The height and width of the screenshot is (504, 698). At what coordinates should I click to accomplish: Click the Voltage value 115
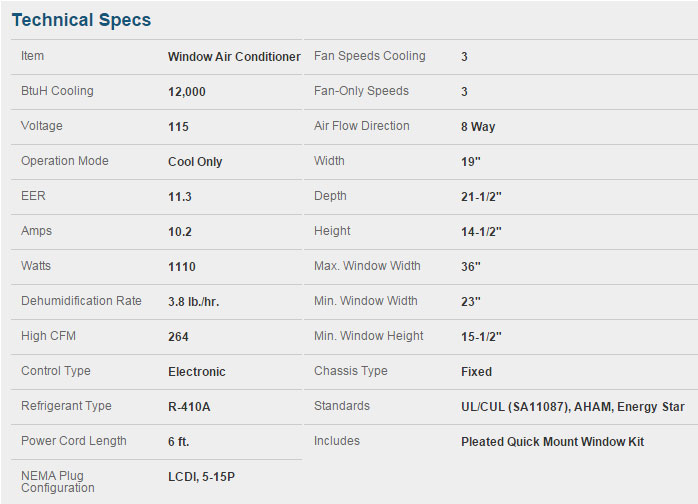178,127
